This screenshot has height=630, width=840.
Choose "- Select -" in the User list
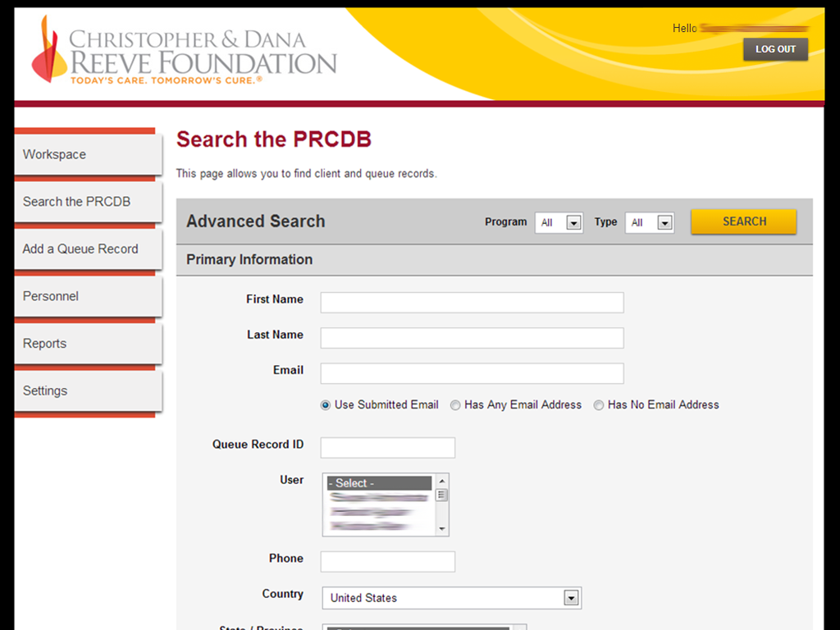pos(377,483)
